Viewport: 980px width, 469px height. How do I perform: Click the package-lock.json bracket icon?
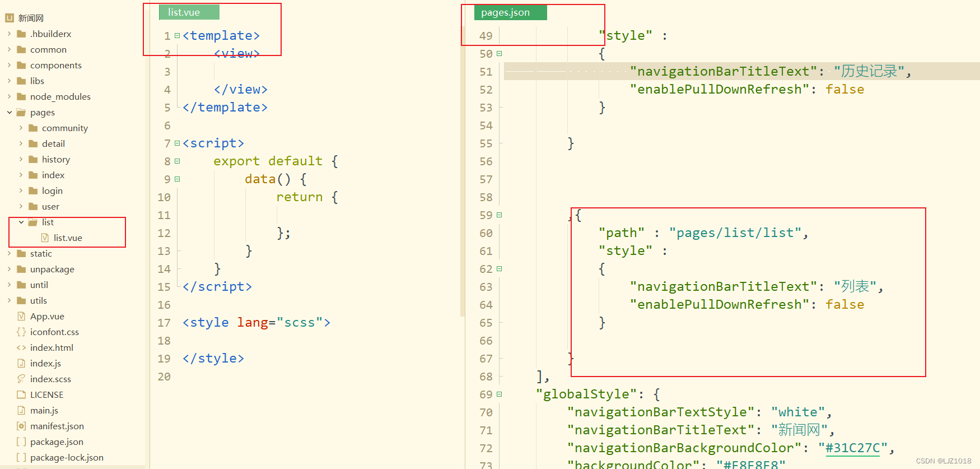point(21,457)
